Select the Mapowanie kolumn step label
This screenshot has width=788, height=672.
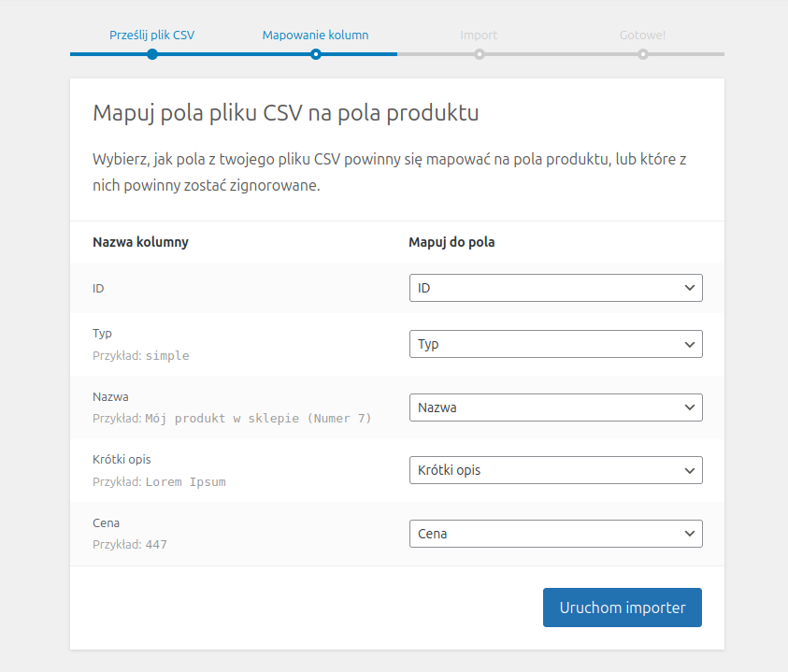[x=315, y=36]
